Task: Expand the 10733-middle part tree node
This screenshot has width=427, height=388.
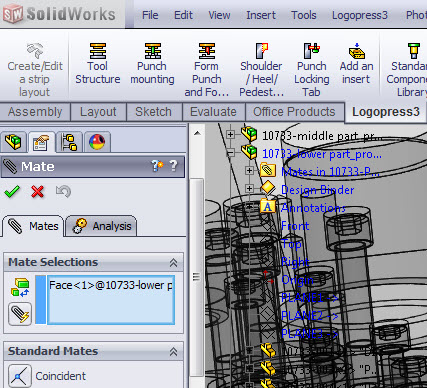Action: (230, 135)
